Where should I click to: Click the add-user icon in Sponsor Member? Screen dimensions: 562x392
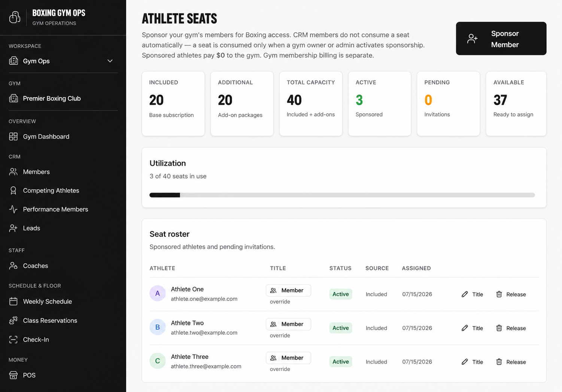pos(473,39)
